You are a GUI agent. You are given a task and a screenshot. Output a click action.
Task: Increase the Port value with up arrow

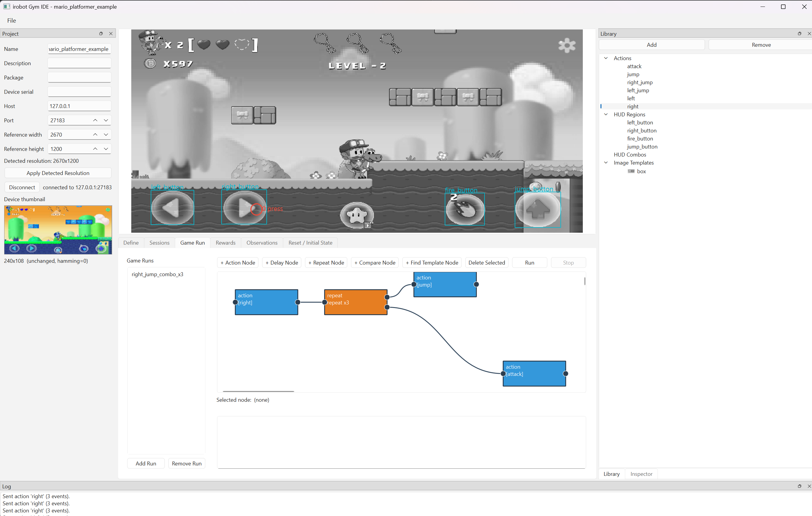(96, 120)
